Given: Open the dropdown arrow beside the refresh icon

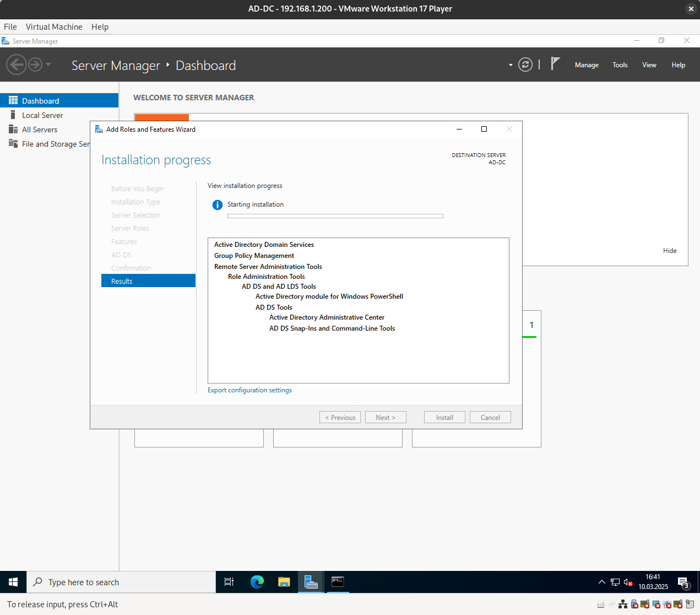Looking at the screenshot, I should coord(511,65).
